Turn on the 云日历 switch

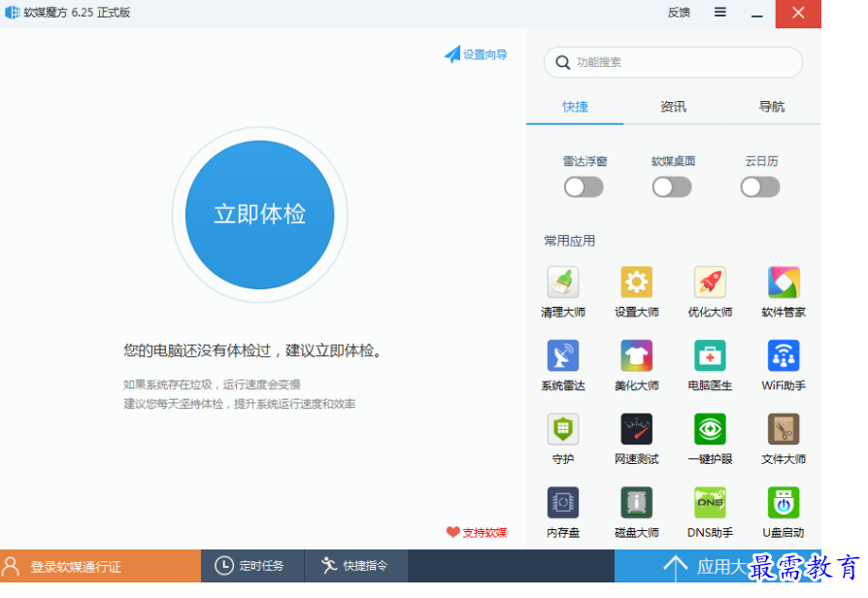tap(760, 187)
